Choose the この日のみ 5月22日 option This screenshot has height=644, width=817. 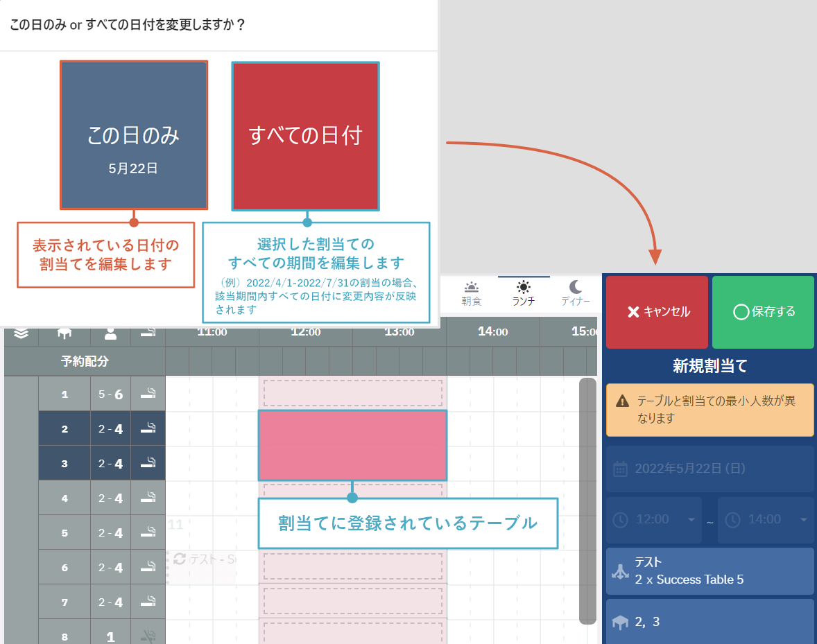pos(134,135)
